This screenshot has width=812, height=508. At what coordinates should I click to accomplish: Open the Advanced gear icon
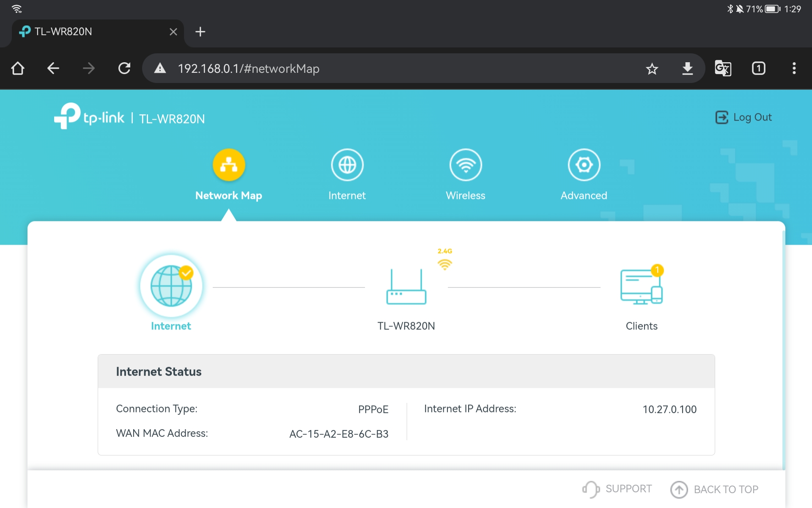click(x=584, y=165)
